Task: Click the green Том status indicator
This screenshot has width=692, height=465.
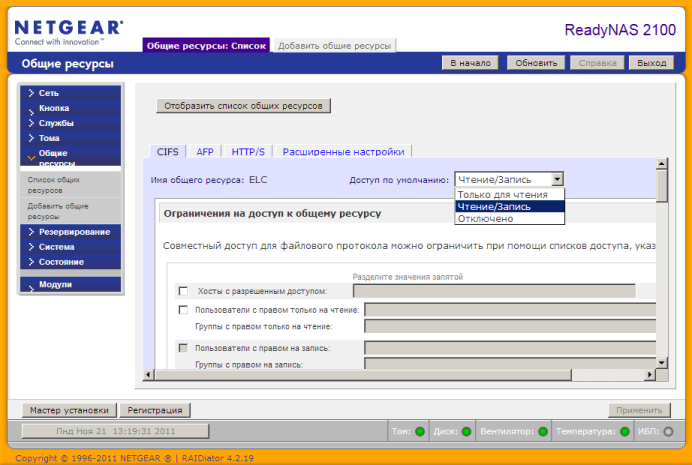Action: (x=420, y=431)
